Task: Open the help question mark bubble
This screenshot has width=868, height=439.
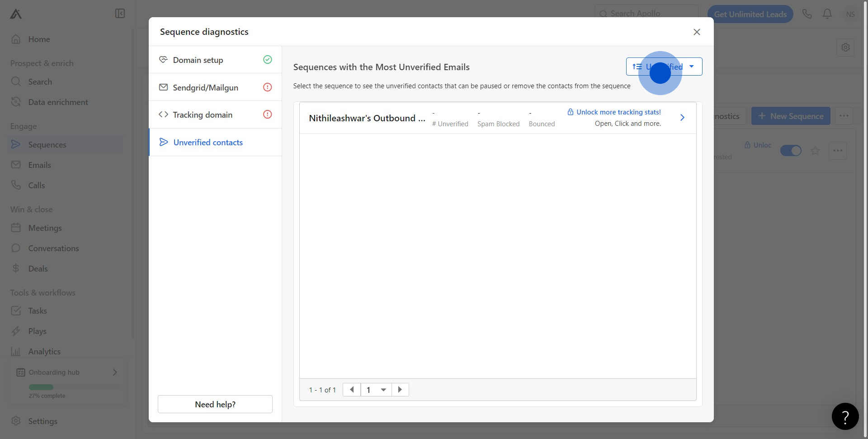Action: pos(845,416)
